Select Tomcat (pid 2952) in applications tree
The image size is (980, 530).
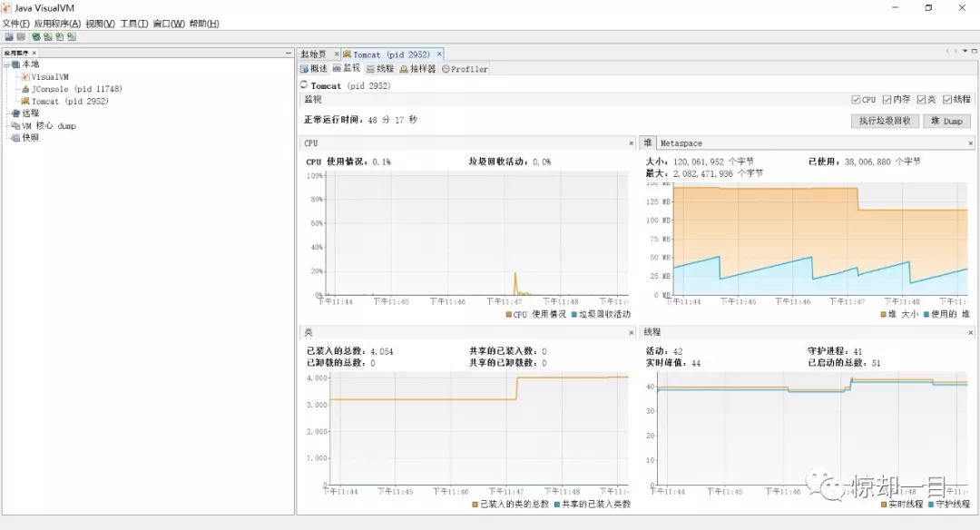(x=70, y=101)
